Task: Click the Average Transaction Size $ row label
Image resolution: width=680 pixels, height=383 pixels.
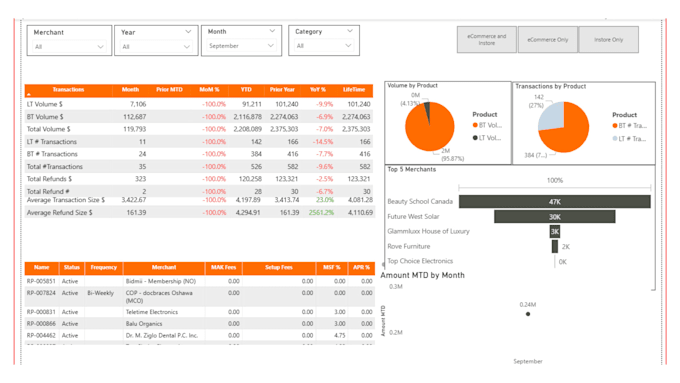Action: 66,200
